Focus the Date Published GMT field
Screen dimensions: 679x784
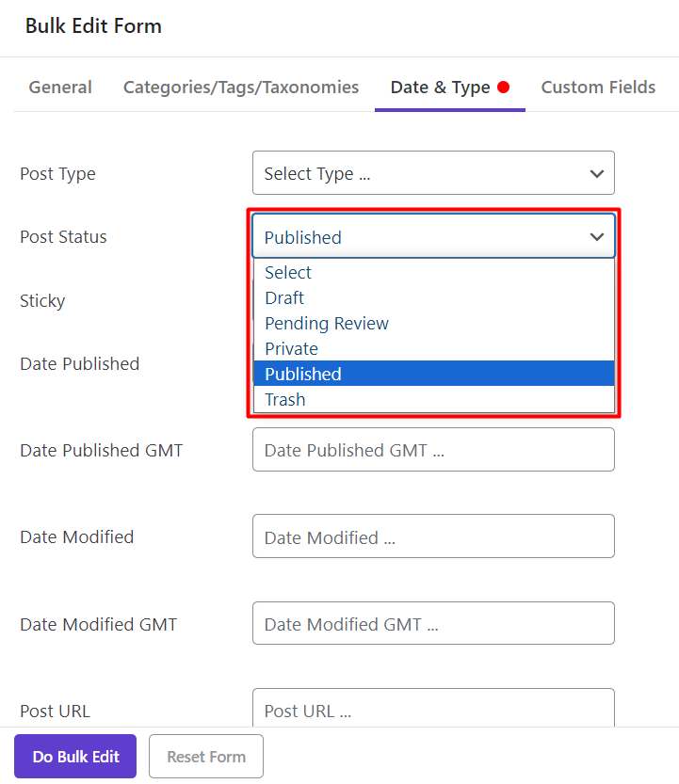click(433, 450)
